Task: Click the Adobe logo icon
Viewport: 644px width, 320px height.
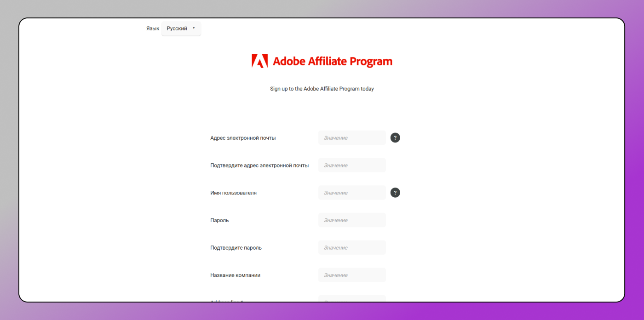Action: pyautogui.click(x=260, y=60)
